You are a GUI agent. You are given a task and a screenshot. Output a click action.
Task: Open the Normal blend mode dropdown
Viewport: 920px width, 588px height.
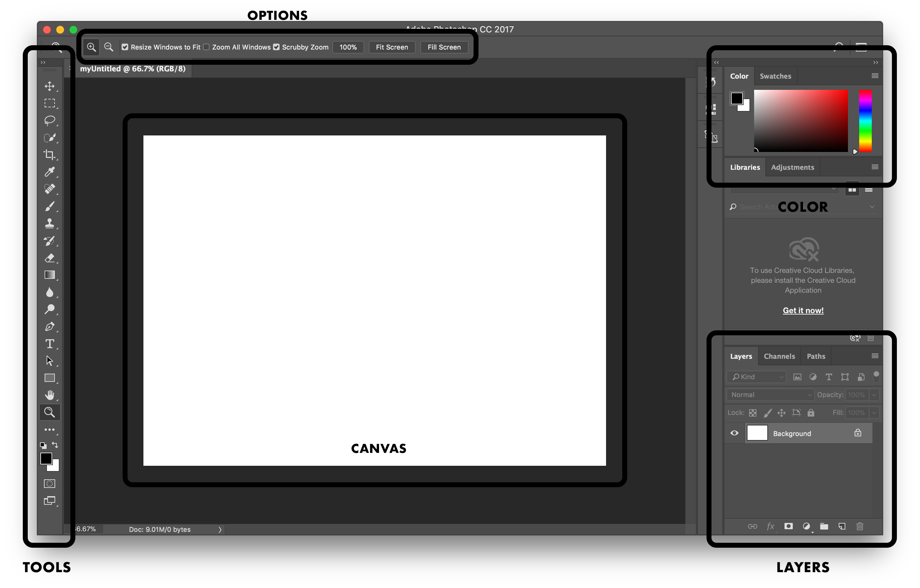pos(771,394)
